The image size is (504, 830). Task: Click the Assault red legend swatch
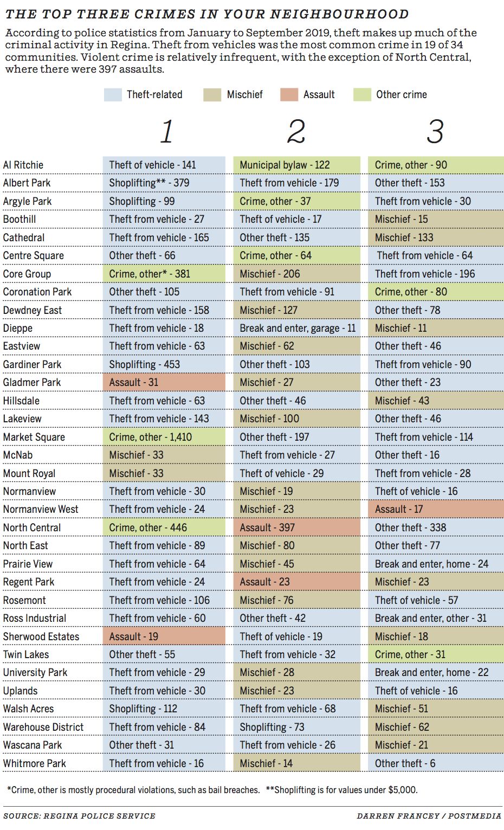289,95
